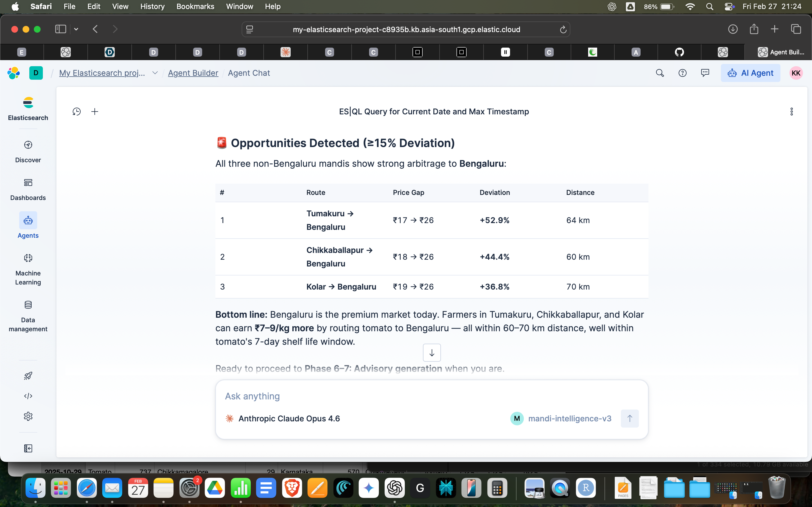Open Discover in the sidebar

pos(28,152)
